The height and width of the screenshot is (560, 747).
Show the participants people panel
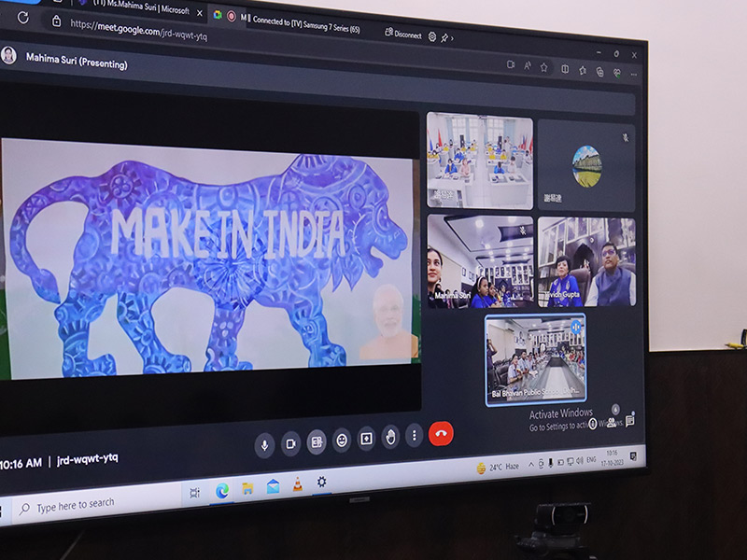point(610,423)
